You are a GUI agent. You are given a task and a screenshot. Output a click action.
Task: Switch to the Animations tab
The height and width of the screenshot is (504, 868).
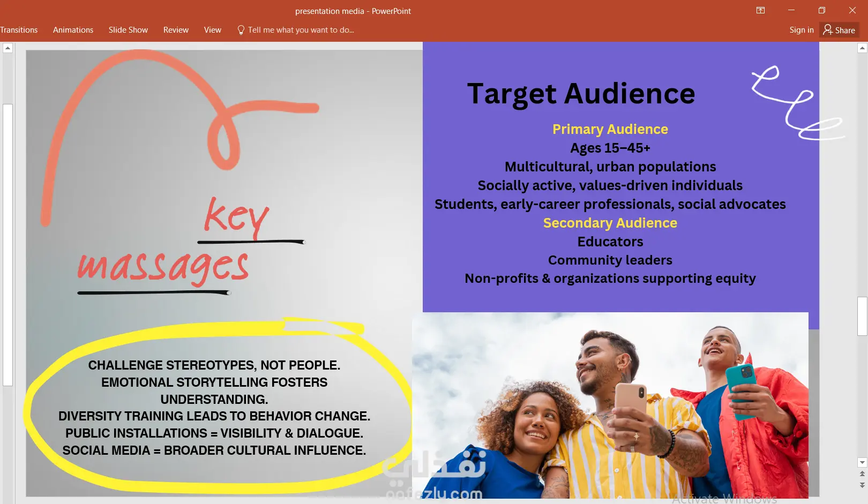(73, 30)
